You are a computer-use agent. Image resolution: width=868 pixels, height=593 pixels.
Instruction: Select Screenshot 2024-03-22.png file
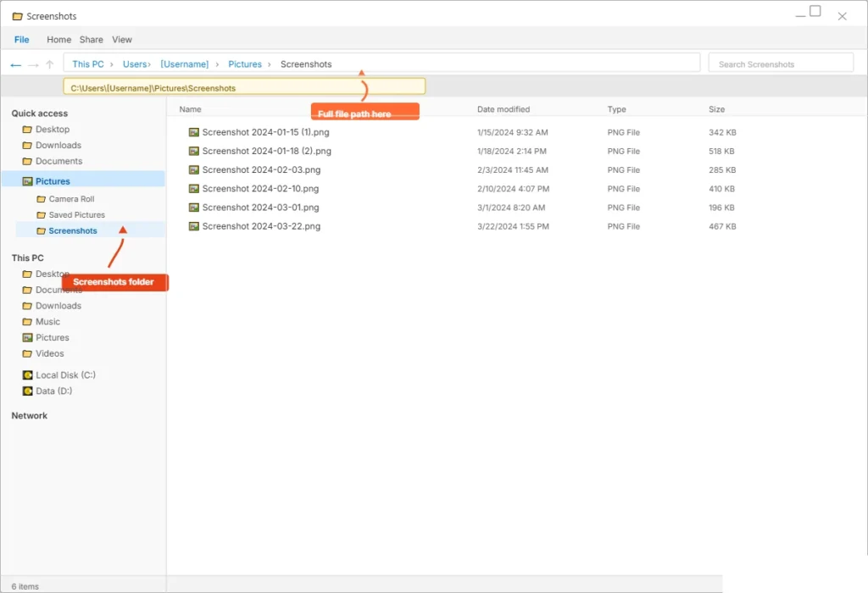click(x=261, y=227)
